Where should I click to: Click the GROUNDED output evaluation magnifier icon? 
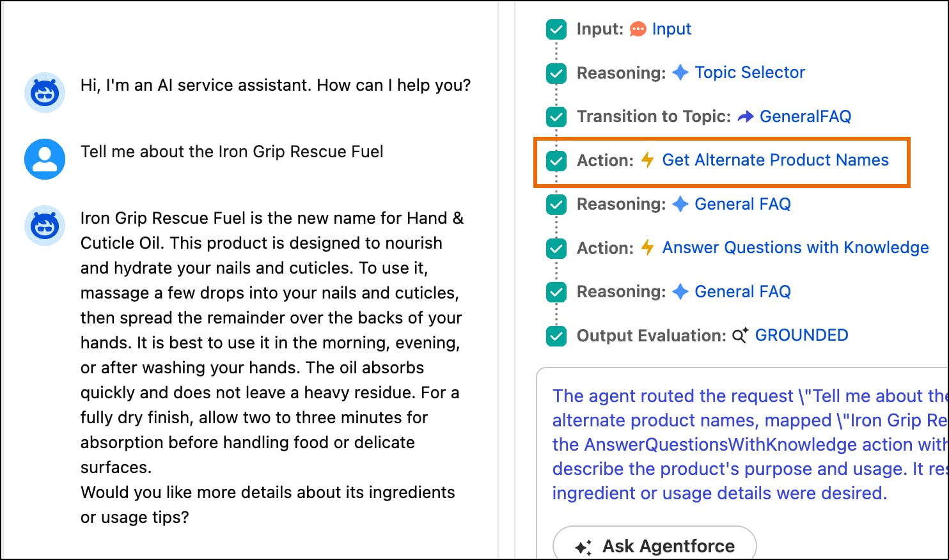[740, 336]
